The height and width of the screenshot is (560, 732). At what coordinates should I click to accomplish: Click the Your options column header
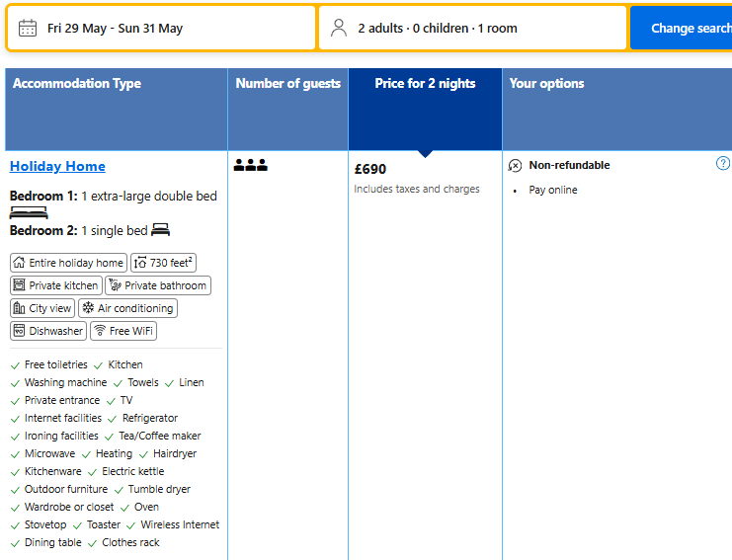click(x=546, y=84)
